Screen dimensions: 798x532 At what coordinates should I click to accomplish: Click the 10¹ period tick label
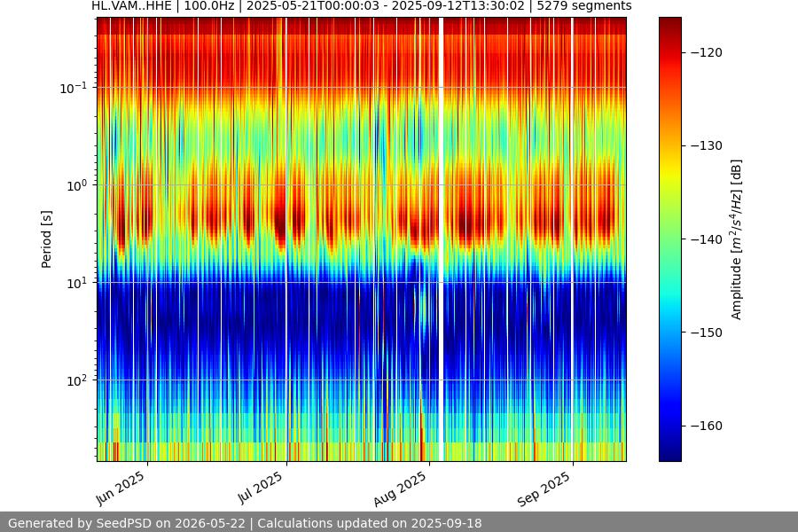pos(77,284)
